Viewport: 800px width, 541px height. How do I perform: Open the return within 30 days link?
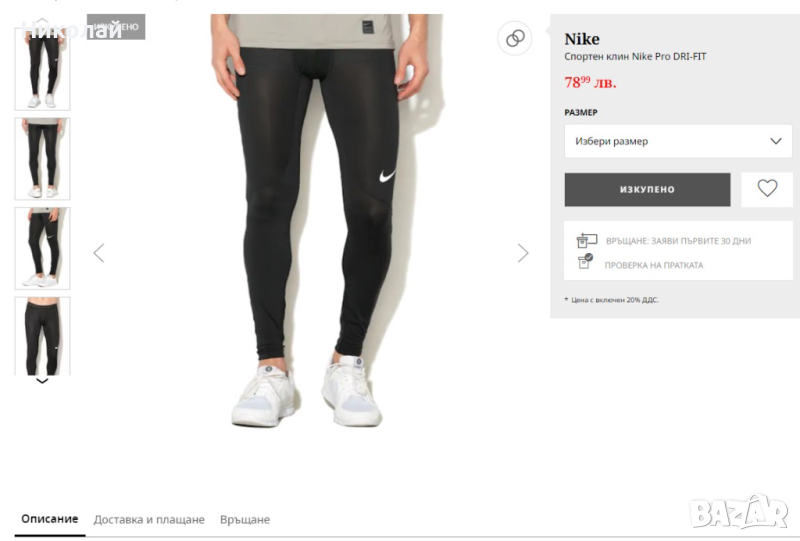[x=678, y=241]
